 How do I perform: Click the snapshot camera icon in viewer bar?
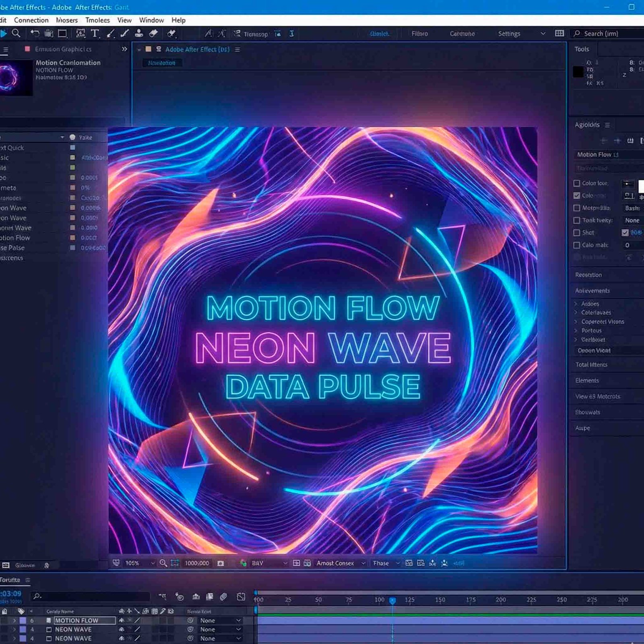coord(221,563)
